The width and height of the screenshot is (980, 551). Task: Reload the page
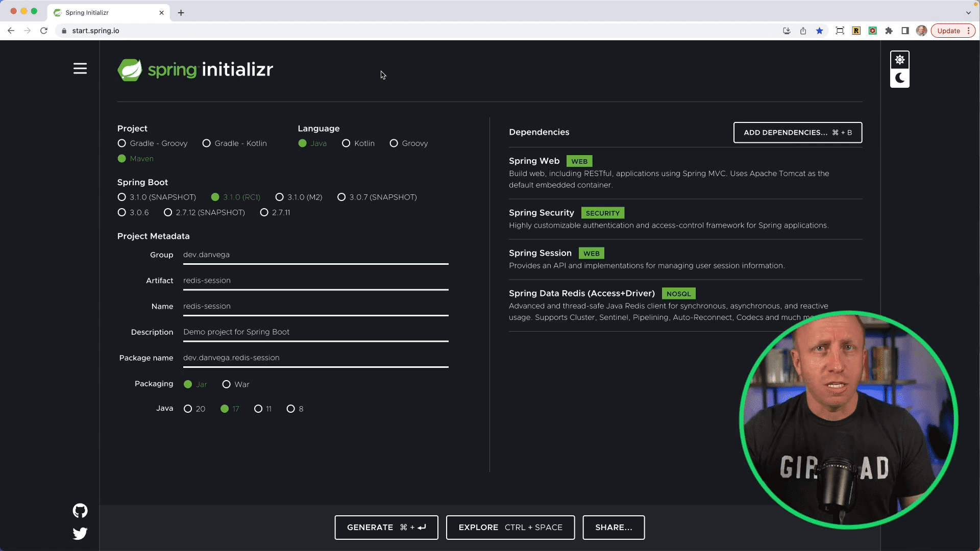[44, 31]
